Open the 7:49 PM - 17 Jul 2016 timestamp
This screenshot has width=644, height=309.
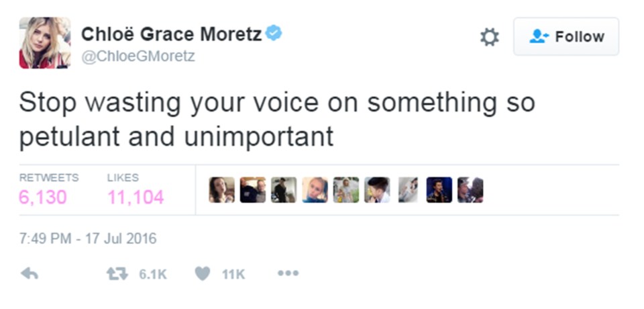[x=88, y=238]
